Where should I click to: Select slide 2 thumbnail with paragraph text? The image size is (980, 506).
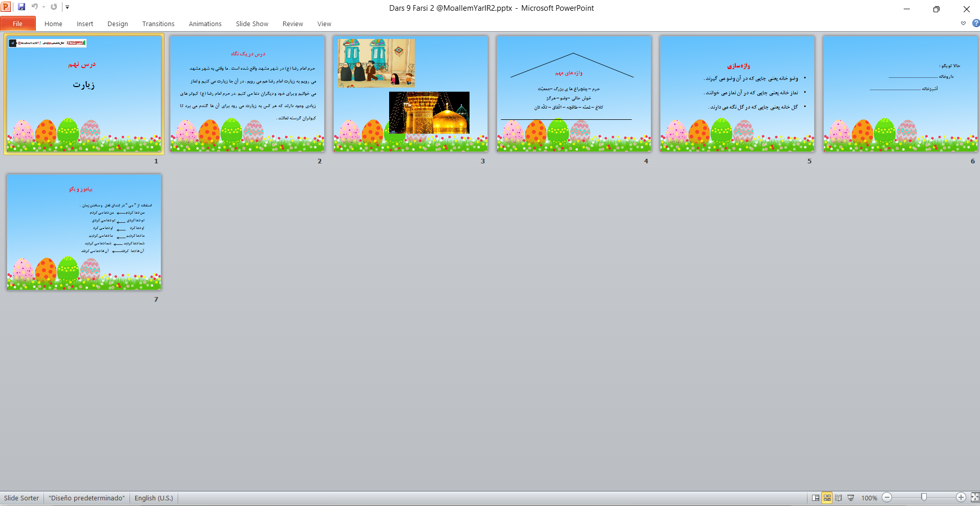tap(247, 94)
